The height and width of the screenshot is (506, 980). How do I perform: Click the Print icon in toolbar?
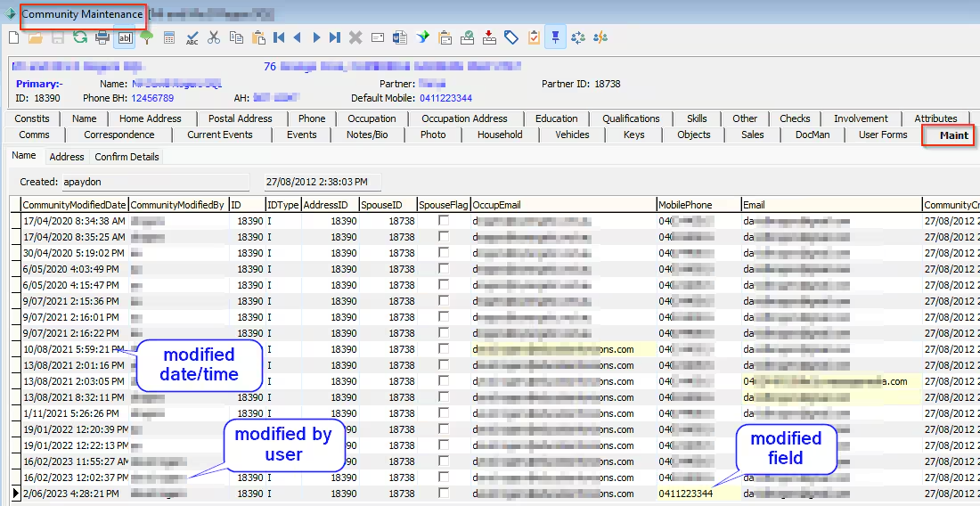(102, 37)
